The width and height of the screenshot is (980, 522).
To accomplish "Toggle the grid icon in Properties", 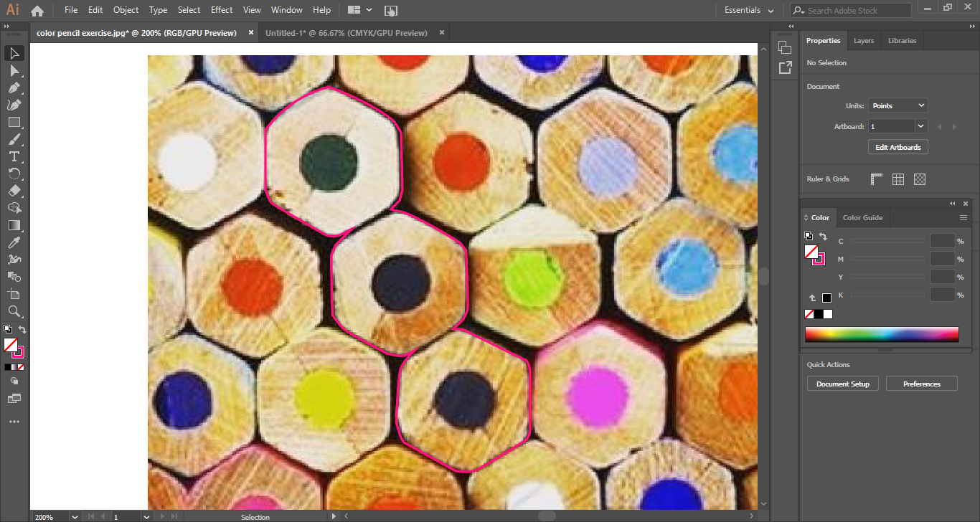I will tap(898, 179).
